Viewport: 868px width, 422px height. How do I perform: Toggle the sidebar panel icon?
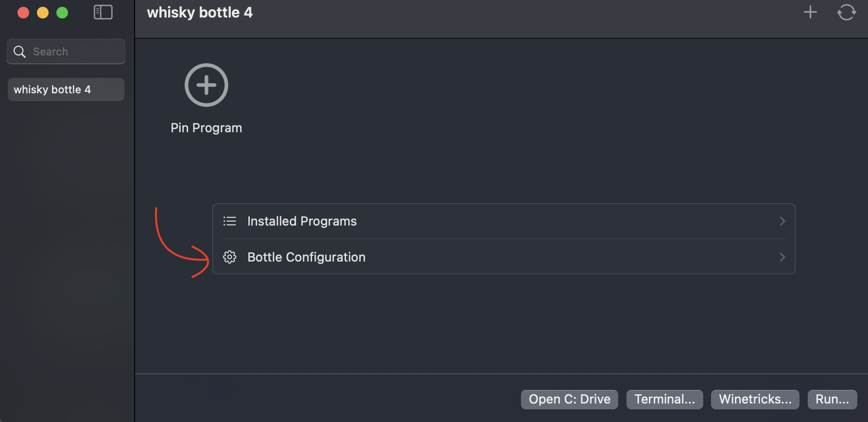click(x=103, y=12)
